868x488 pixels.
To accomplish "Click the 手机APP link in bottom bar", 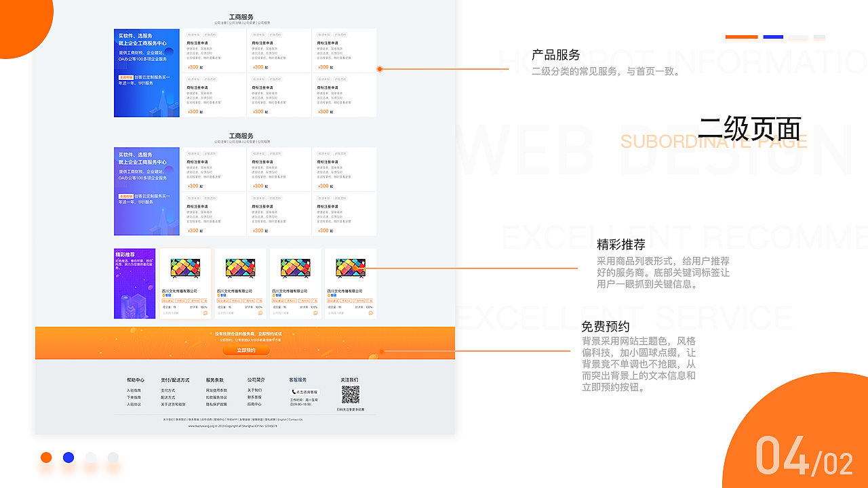I will click(x=232, y=420).
